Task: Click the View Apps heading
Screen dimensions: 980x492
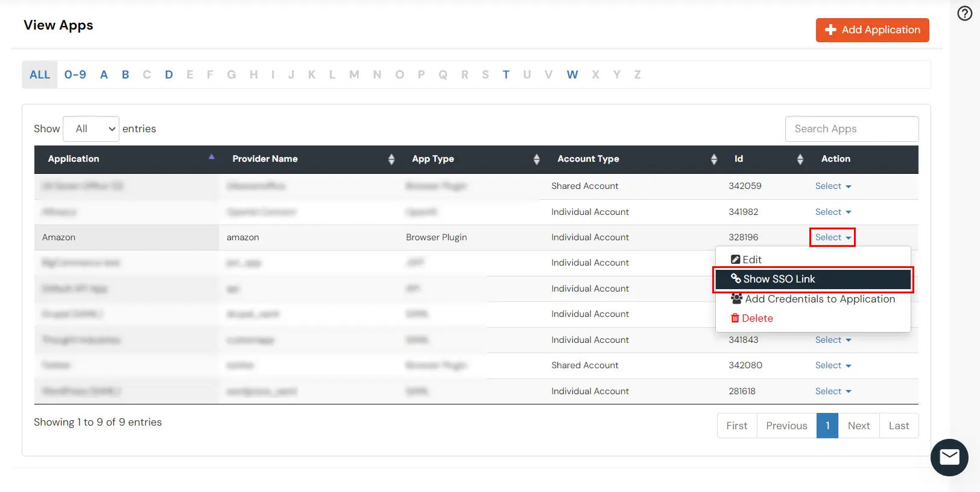Action: coord(58,25)
